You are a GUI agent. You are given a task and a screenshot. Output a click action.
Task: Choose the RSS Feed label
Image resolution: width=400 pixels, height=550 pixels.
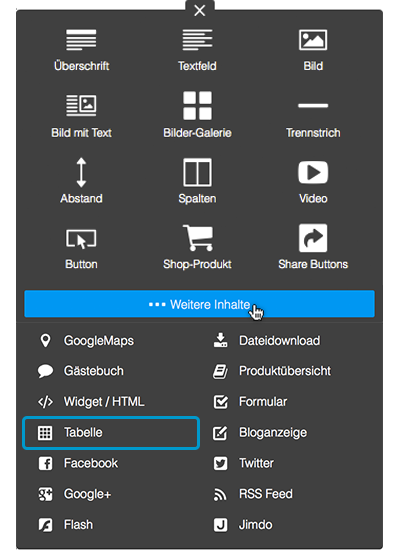tap(266, 494)
